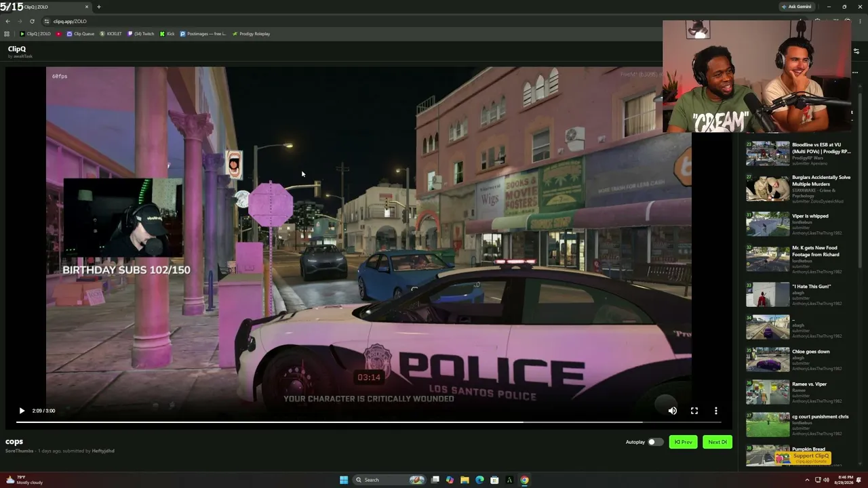Open the 'I Hate This Gun!' thumbnail
Screen dimensions: 868x488
(768, 295)
